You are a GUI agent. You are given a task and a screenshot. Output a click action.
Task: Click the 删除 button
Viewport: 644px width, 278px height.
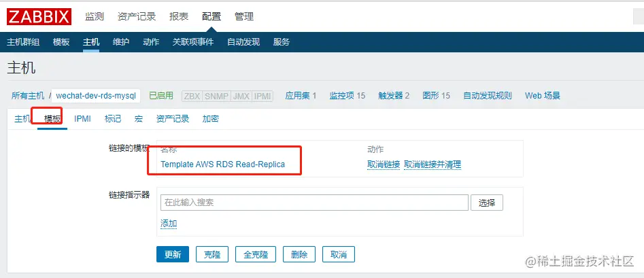[x=299, y=254]
